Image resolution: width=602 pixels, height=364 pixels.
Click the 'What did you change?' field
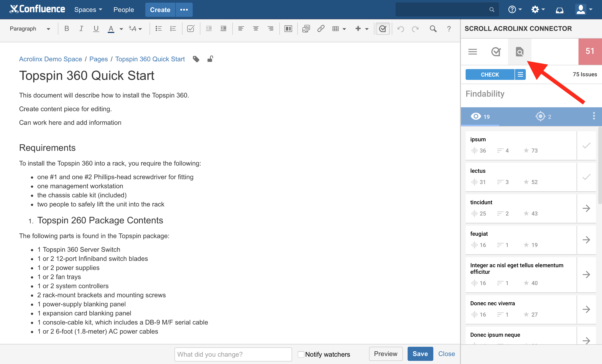pos(233,354)
